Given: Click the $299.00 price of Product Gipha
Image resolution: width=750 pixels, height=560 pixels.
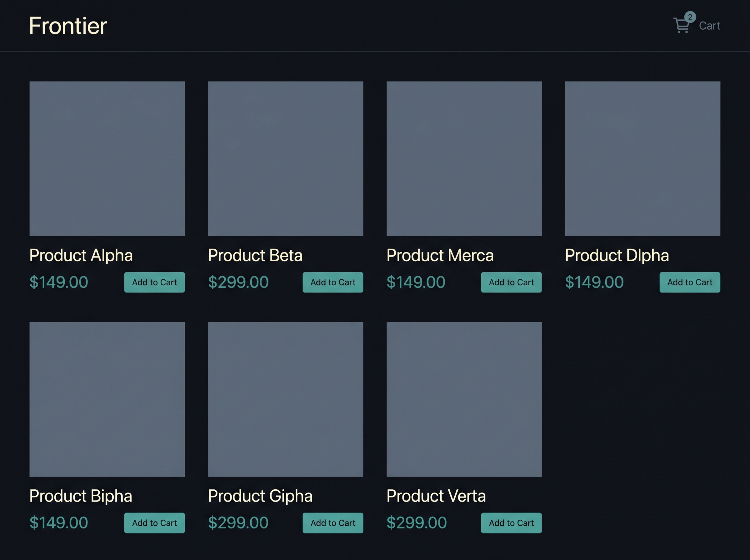Looking at the screenshot, I should click(238, 523).
